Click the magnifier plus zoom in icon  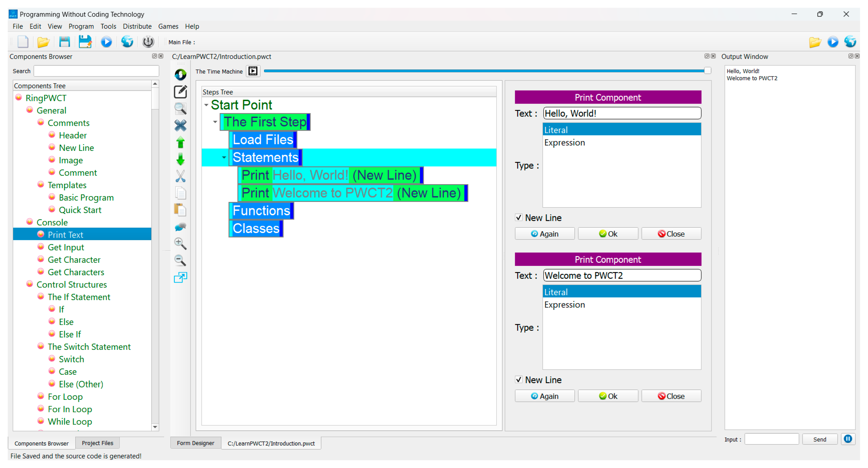click(x=180, y=243)
